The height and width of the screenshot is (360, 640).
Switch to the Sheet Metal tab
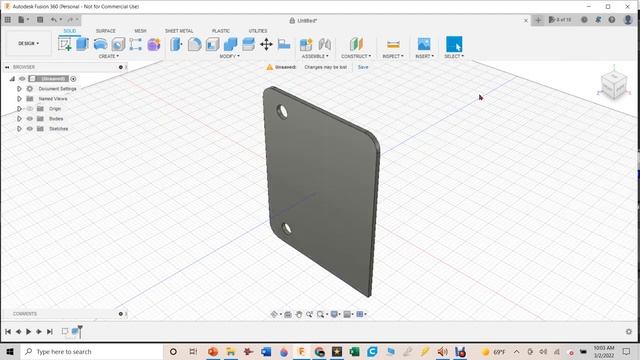(179, 31)
